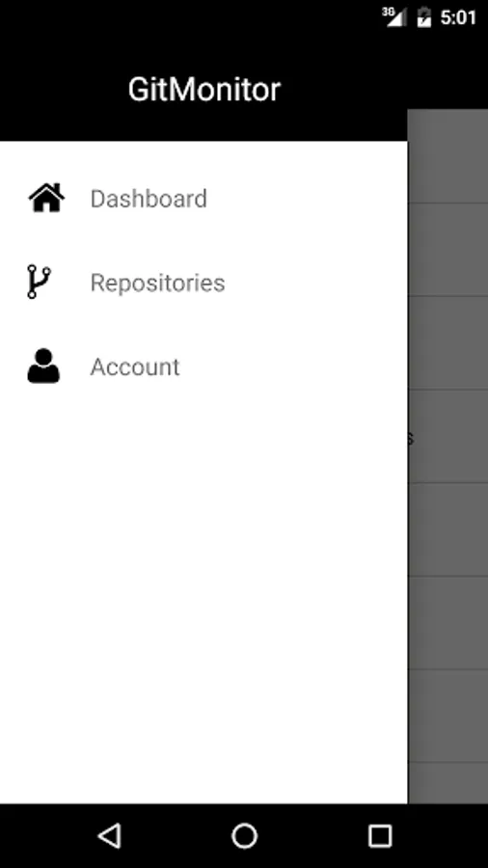
Task: Tap the 5:01 clock in status bar
Action: coord(458,17)
